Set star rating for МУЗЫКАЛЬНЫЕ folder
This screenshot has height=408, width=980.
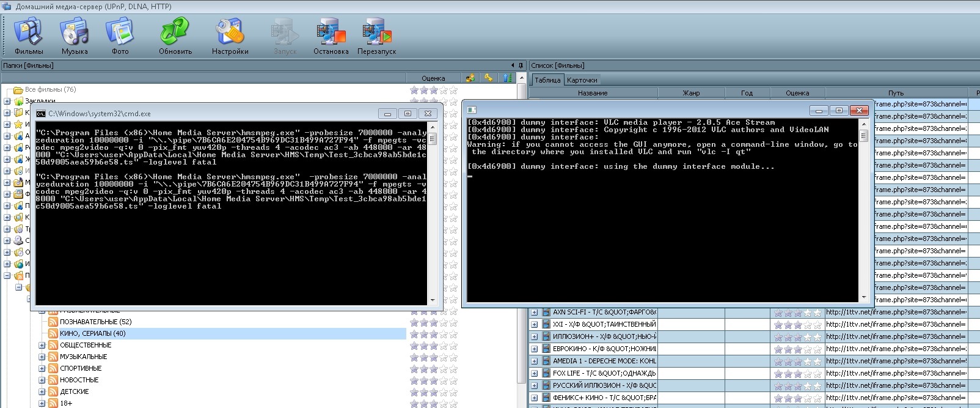433,357
